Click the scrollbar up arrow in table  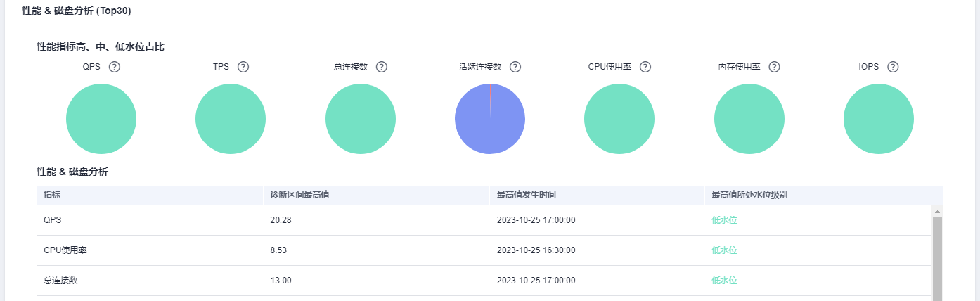tap(936, 211)
